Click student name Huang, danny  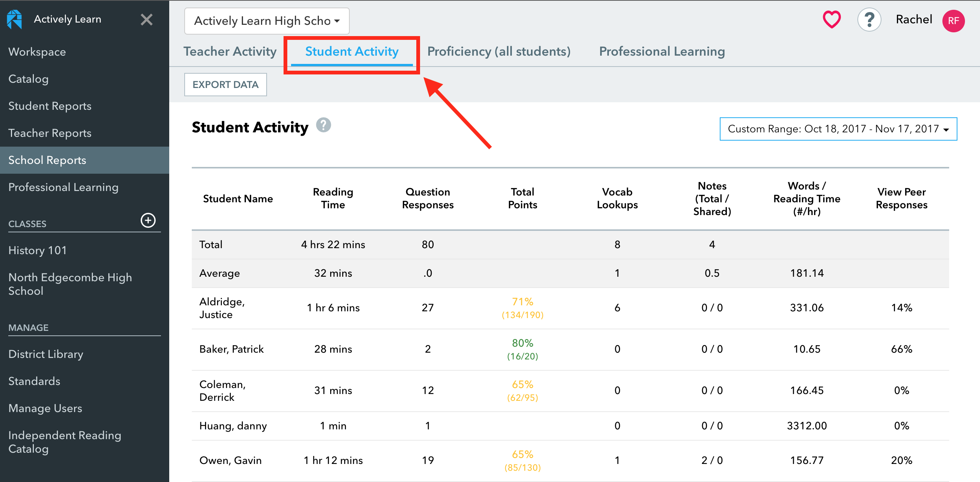[x=233, y=426]
